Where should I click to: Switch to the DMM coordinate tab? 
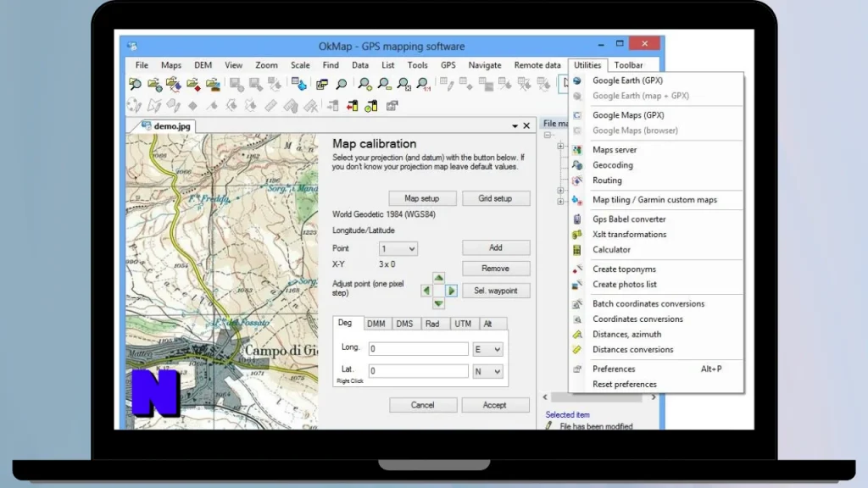point(376,324)
